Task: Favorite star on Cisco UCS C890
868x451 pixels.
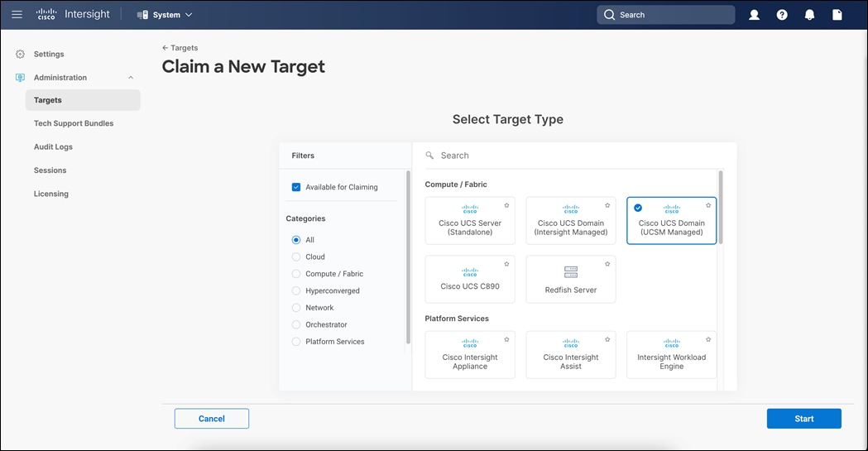Action: pyautogui.click(x=506, y=264)
